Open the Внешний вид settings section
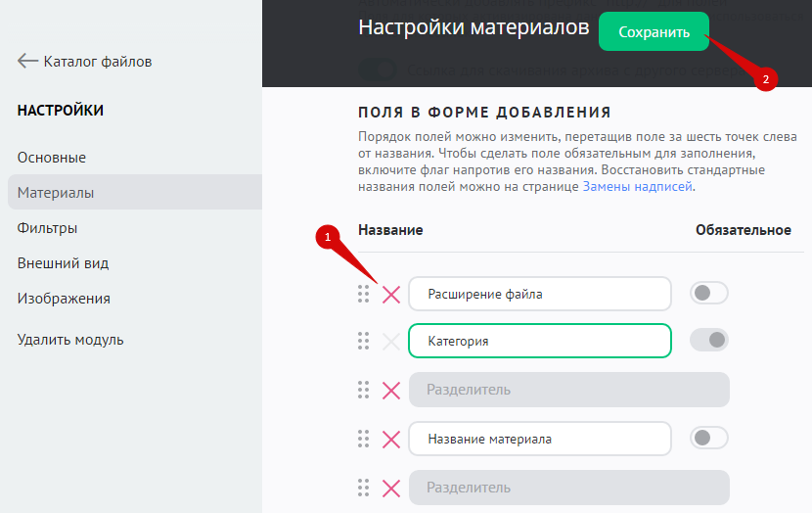The height and width of the screenshot is (513, 812). [x=63, y=263]
